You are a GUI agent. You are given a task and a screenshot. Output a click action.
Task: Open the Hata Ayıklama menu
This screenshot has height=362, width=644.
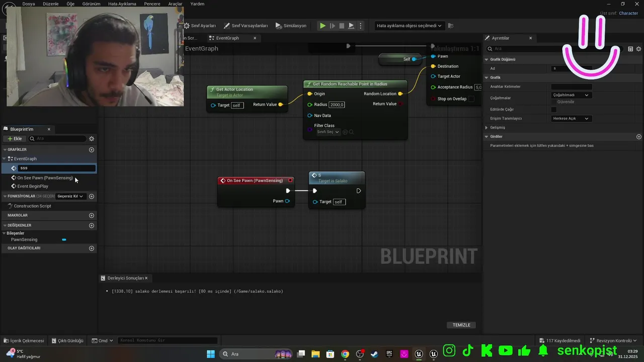tap(122, 4)
